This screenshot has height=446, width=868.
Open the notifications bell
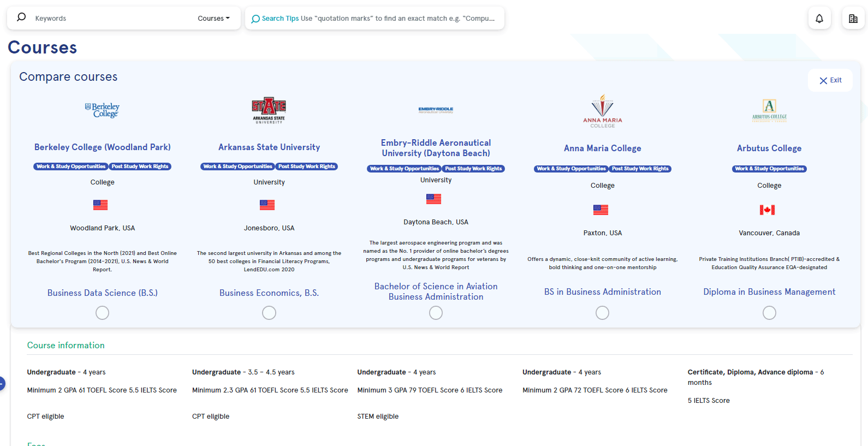[819, 19]
